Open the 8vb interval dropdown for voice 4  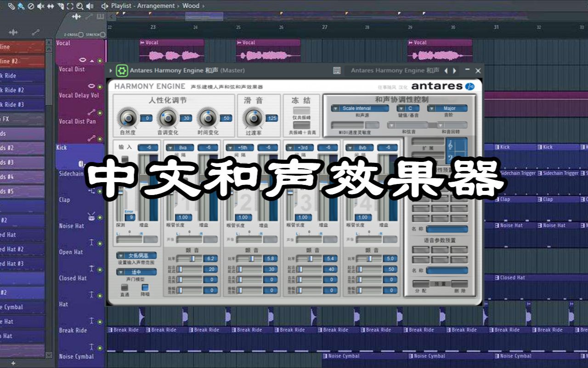(359, 148)
